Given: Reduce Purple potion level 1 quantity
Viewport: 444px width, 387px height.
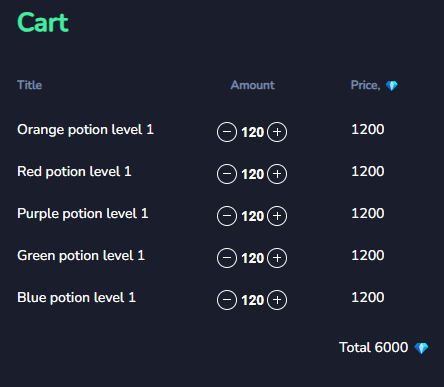Looking at the screenshot, I should point(227,216).
